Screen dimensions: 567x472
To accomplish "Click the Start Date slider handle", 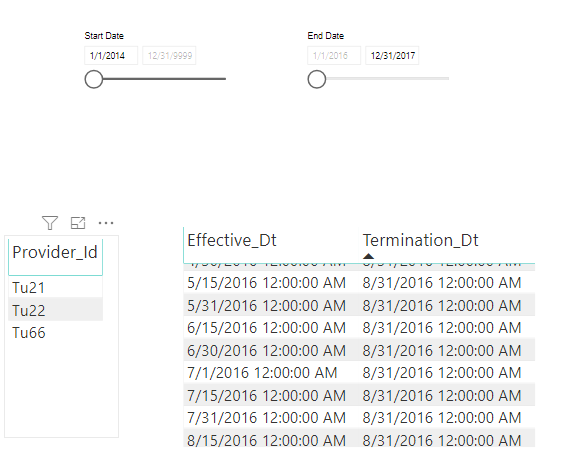I will 94,79.
